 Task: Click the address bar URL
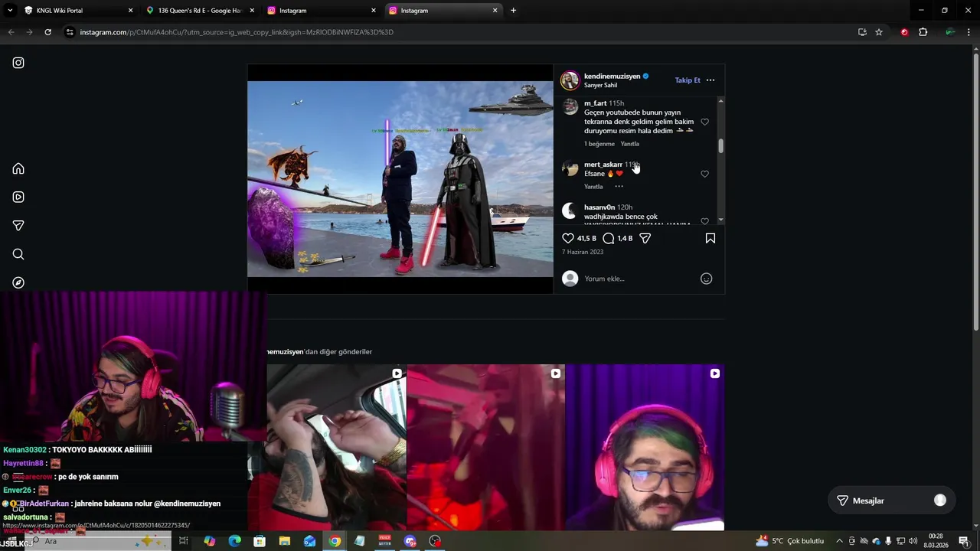(237, 32)
